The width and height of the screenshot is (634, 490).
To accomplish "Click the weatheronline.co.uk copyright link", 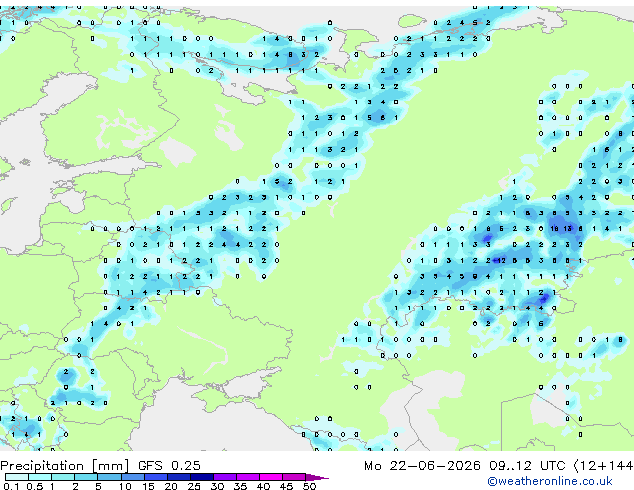I will [550, 481].
